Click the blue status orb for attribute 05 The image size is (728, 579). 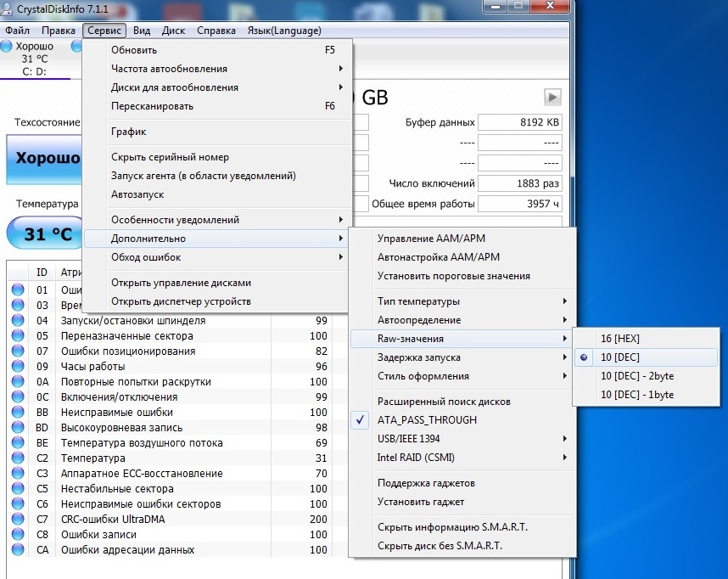pos(17,336)
